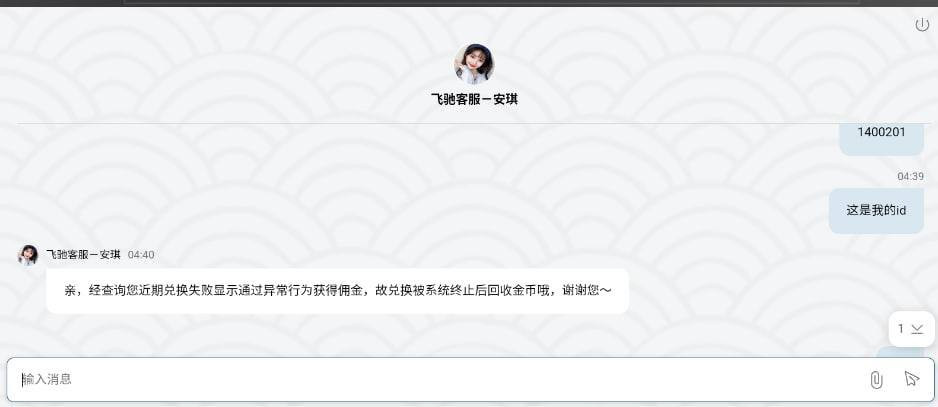Open the large 安琪 profile avatar
Screen dimensions: 938x407
(x=474, y=63)
